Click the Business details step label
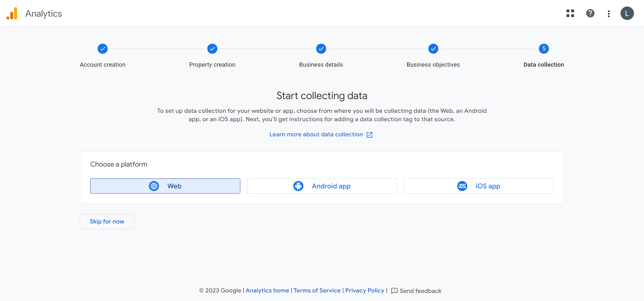The image size is (644, 301). (321, 65)
